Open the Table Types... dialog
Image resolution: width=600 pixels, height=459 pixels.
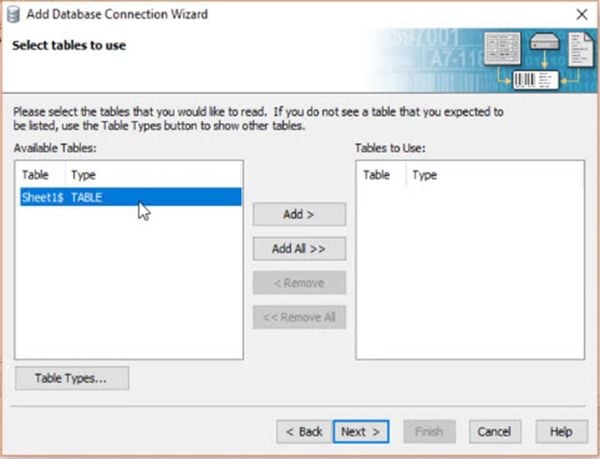click(x=73, y=379)
